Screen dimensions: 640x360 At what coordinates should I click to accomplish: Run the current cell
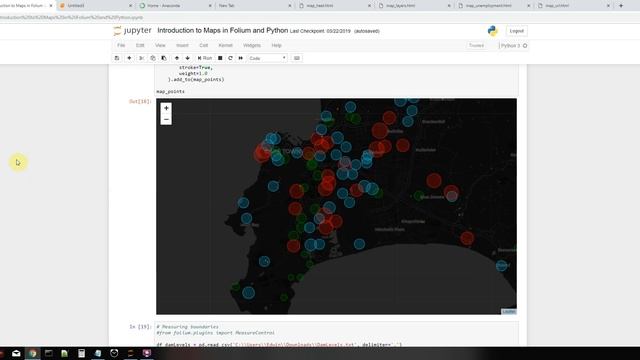[205, 58]
